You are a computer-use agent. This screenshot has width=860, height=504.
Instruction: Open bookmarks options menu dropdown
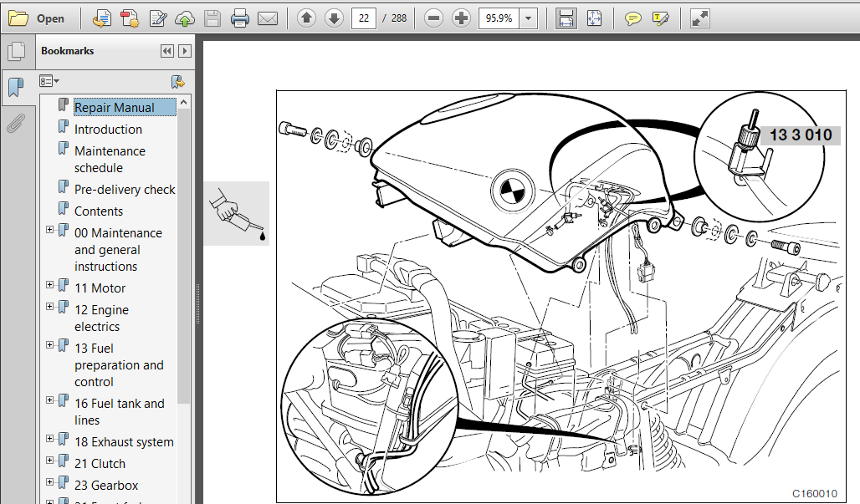[49, 81]
